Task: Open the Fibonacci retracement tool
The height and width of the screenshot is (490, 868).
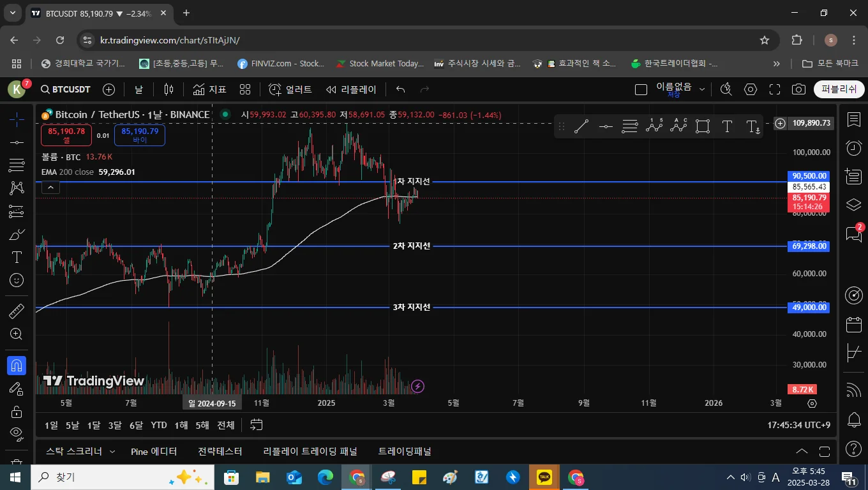Action: [17, 165]
